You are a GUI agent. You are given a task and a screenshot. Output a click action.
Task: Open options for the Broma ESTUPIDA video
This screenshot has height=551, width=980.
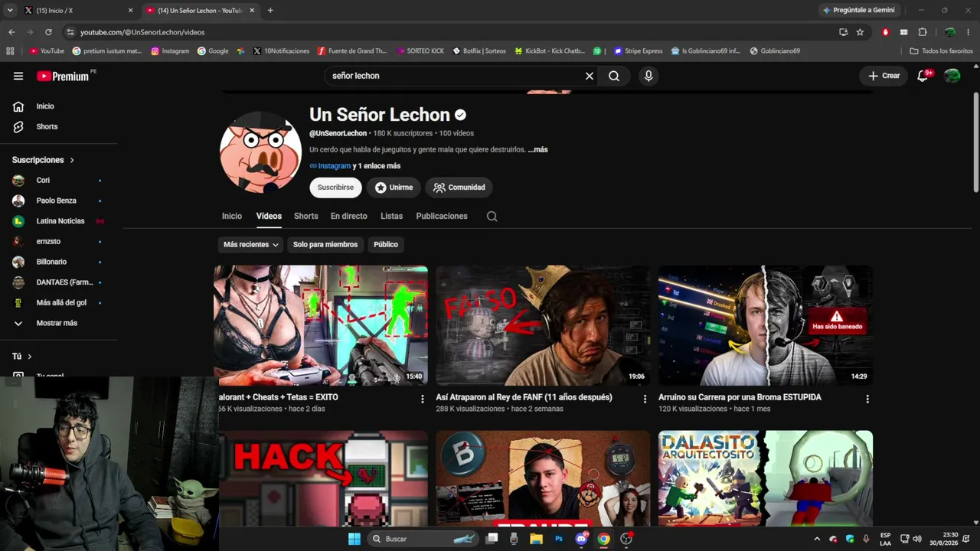[867, 399]
